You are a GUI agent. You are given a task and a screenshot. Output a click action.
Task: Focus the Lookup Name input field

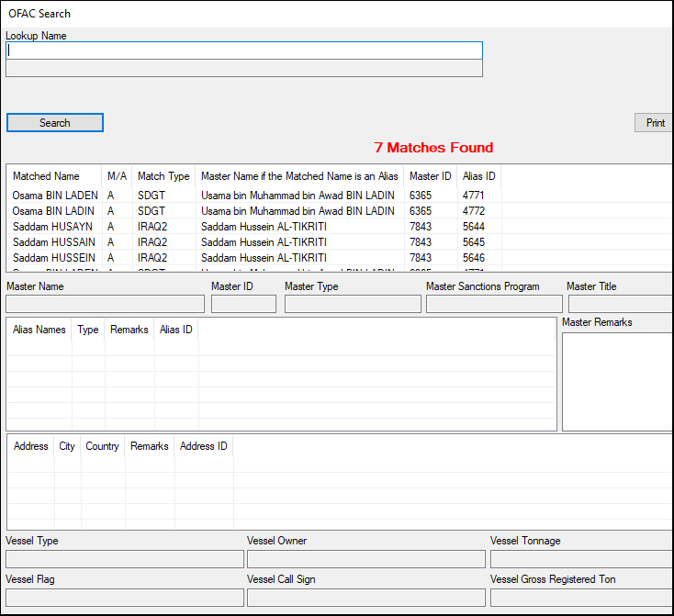pos(244,50)
